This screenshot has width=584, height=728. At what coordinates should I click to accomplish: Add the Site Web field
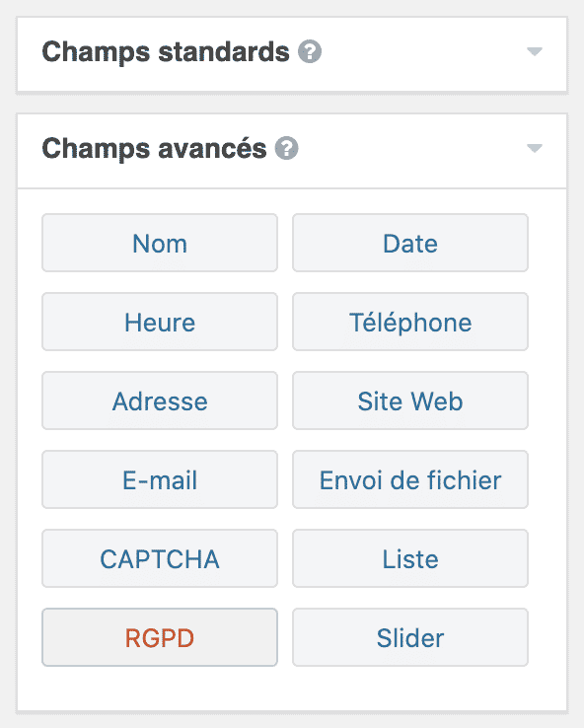tap(410, 400)
